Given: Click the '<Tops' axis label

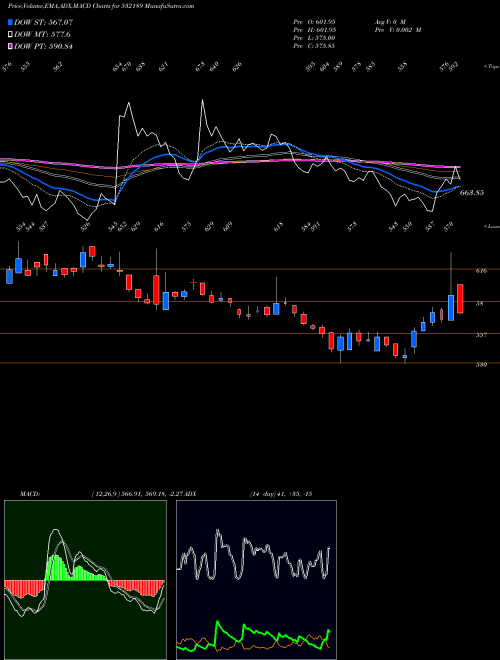Looking at the screenshot, I should pos(491,67).
